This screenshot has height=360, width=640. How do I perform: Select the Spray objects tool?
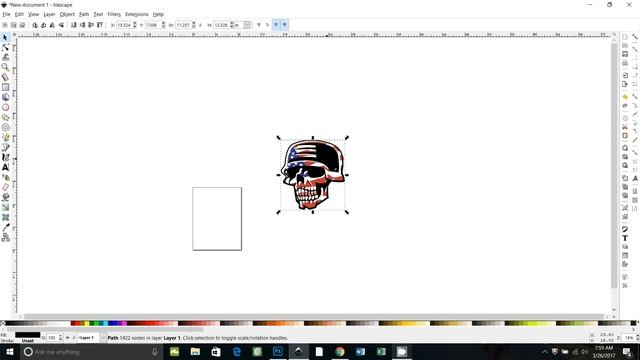tap(5, 178)
